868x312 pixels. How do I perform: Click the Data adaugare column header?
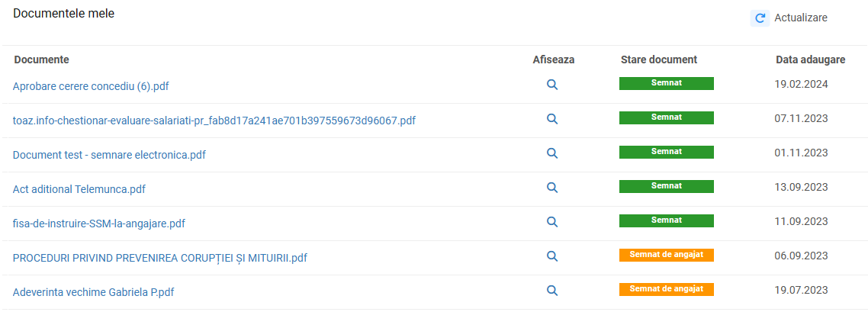tap(811, 60)
